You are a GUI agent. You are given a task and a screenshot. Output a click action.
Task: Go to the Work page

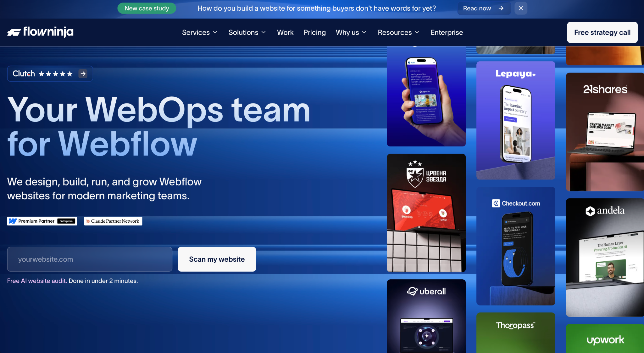pos(285,32)
